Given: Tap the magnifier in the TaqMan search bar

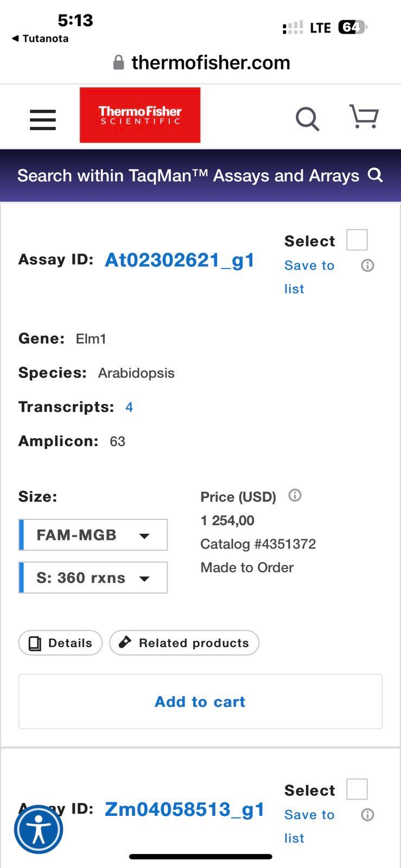Looking at the screenshot, I should [x=375, y=175].
